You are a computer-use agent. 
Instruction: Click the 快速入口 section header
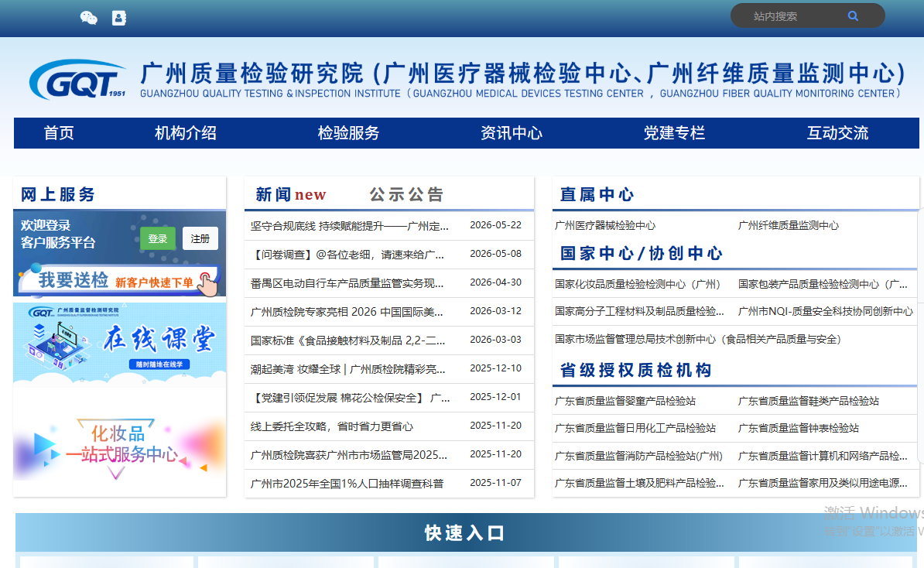465,532
